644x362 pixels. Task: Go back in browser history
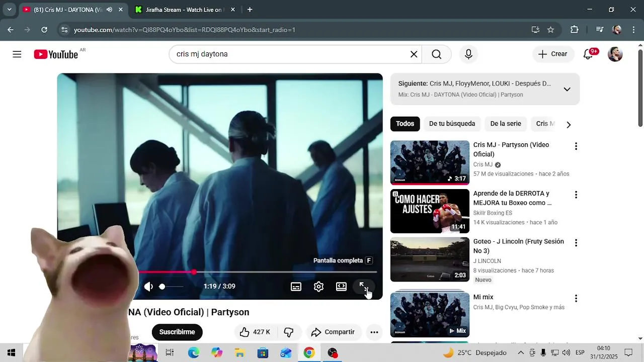click(x=11, y=30)
